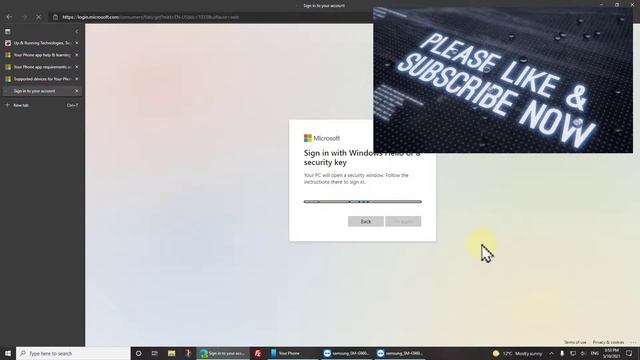Open File Explorer from the taskbar
The width and height of the screenshot is (640, 360).
point(171,353)
